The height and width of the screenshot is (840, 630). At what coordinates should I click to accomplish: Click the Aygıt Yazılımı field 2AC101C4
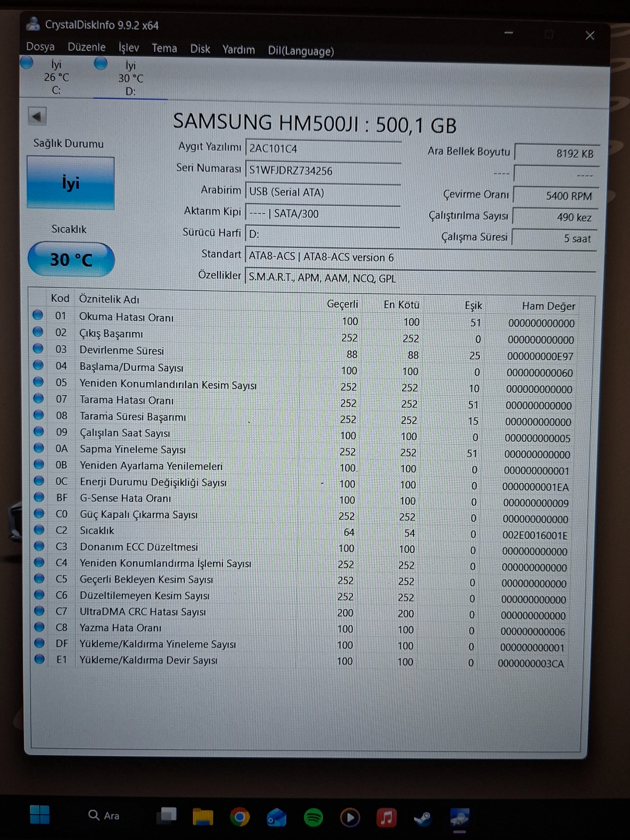click(x=323, y=149)
